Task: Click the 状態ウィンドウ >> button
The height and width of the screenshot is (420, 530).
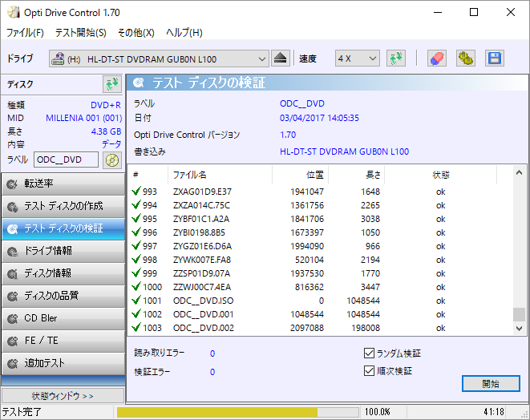Action: [x=63, y=396]
